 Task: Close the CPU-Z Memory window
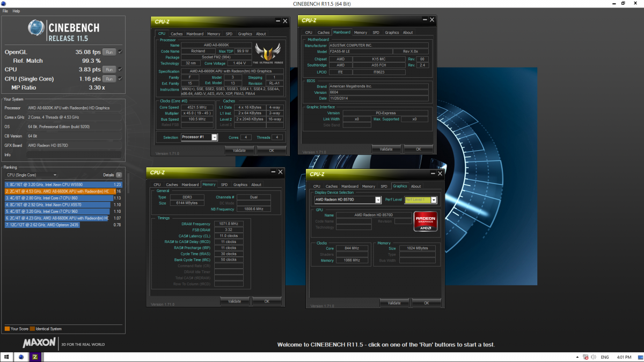click(x=280, y=172)
